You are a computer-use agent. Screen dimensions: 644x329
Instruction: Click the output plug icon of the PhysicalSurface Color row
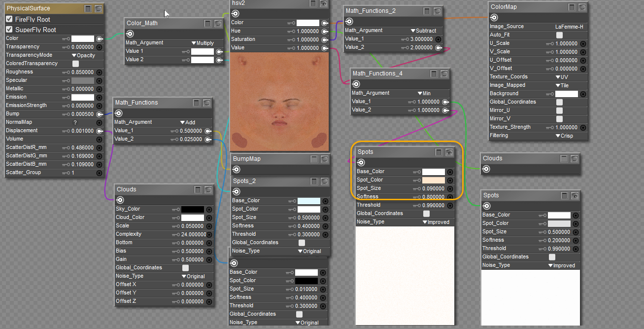click(99, 38)
